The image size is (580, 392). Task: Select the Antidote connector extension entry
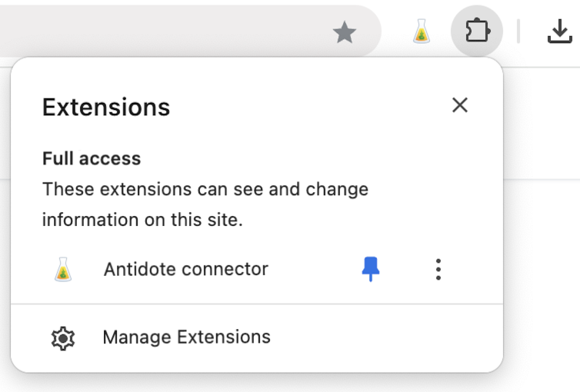click(x=185, y=270)
